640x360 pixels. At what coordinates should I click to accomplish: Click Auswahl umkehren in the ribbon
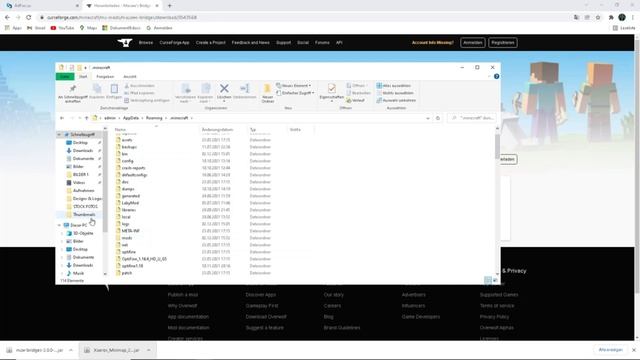[x=396, y=100]
